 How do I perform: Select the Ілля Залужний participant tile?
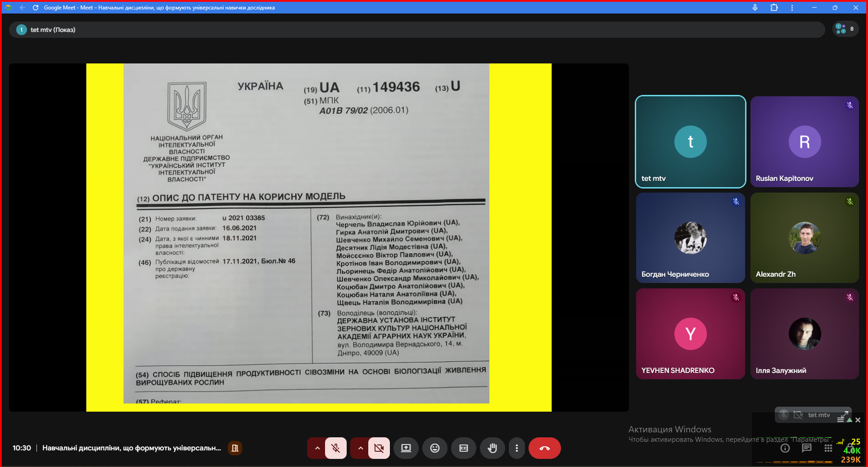coord(805,334)
